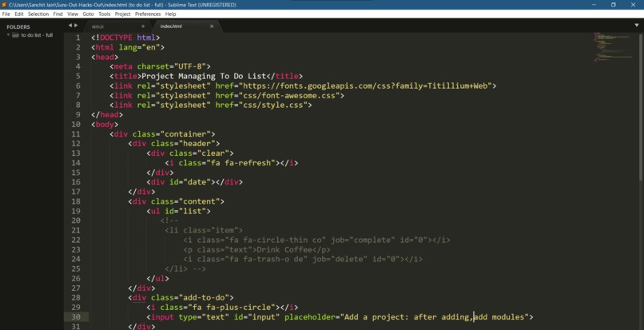The image size is (644, 330).
Task: Go to previous tab with left arrow
Action: [70, 26]
